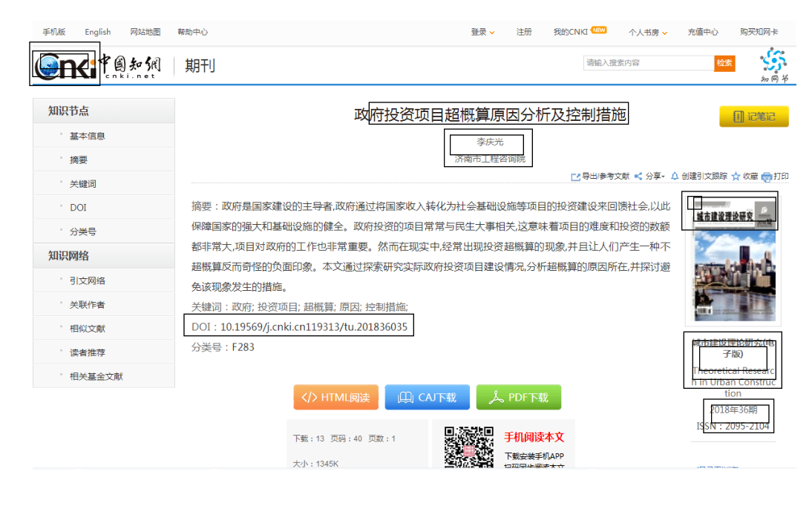Click the share icon
Screen dimensions: 812x506
pyautogui.click(x=638, y=177)
